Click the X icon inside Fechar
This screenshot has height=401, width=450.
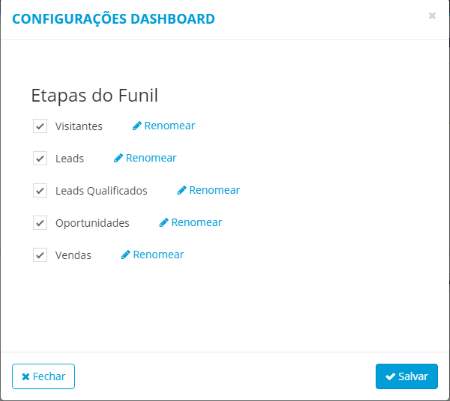pyautogui.click(x=26, y=377)
